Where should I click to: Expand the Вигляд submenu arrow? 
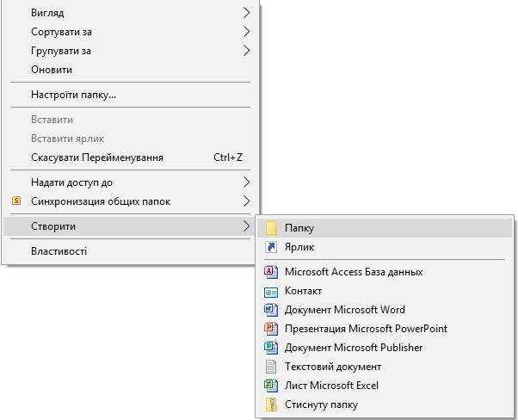coord(246,13)
